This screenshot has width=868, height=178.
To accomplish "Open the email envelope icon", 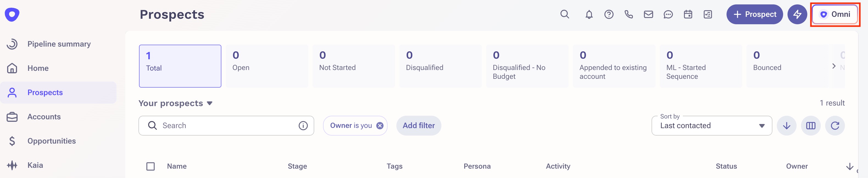I will point(648,14).
